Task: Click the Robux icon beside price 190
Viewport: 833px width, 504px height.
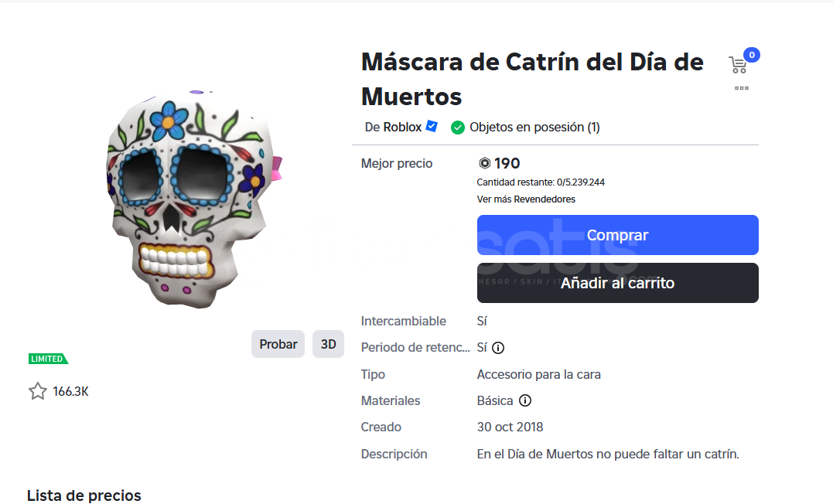Action: click(485, 163)
